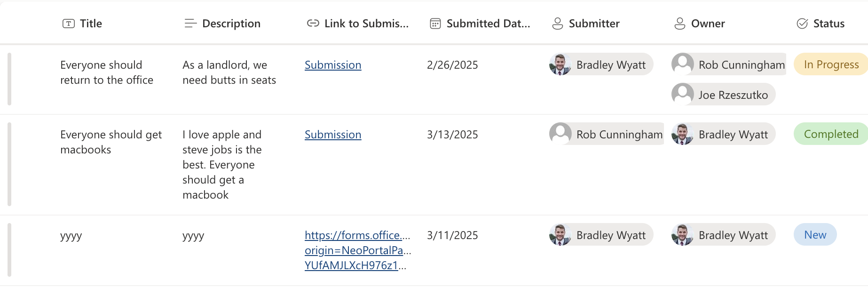Click the Title column text-type icon
The width and height of the screenshot is (868, 288).
tap(69, 24)
